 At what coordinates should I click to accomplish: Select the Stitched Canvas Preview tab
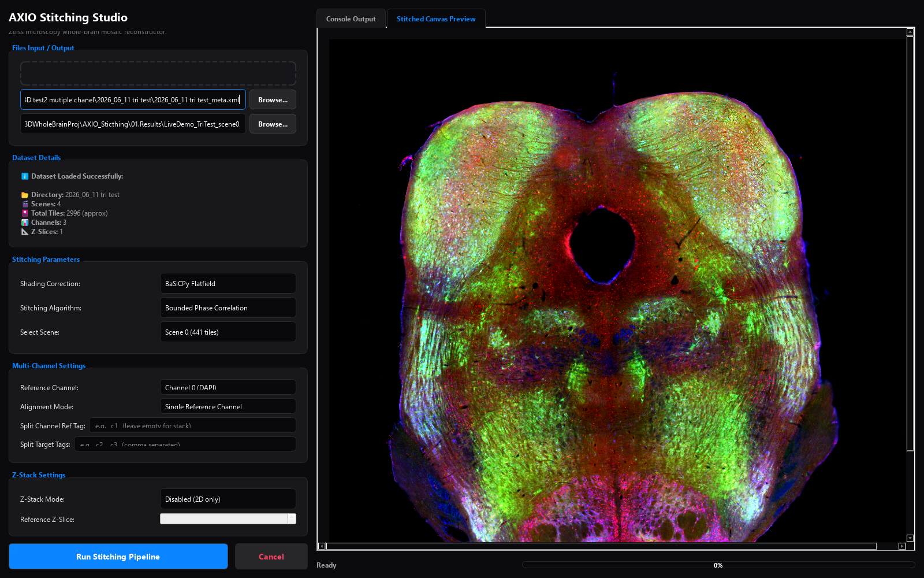click(436, 18)
